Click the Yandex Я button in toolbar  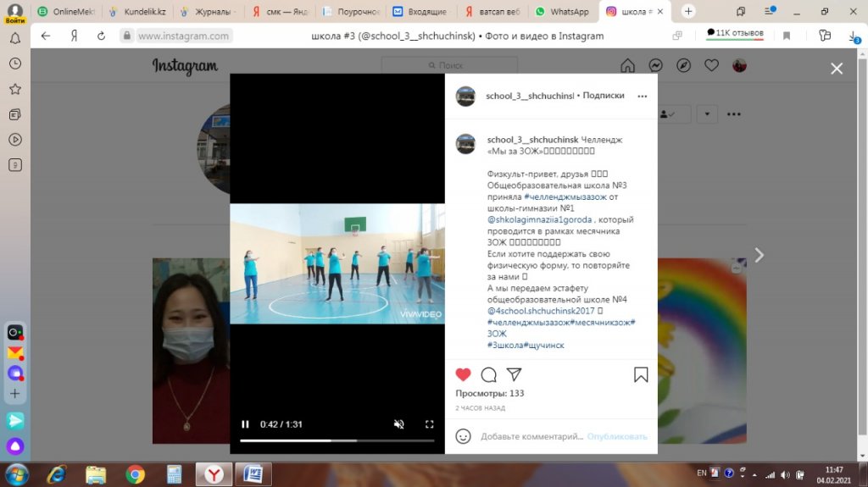74,36
